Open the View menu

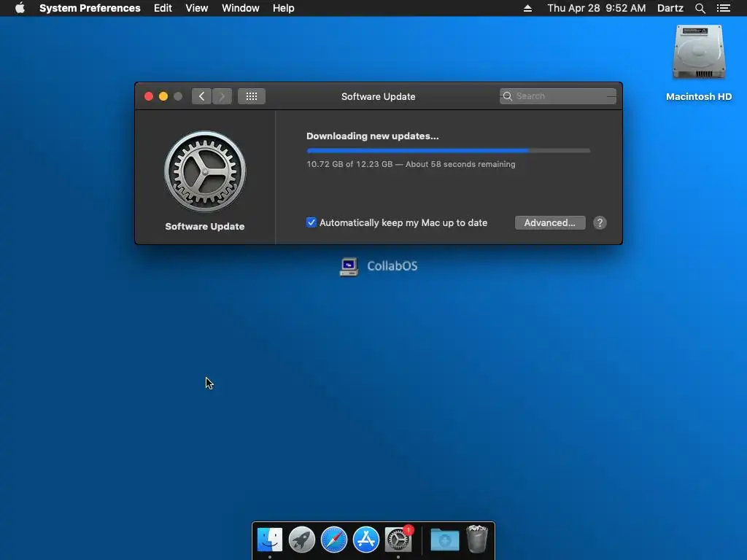(x=197, y=8)
